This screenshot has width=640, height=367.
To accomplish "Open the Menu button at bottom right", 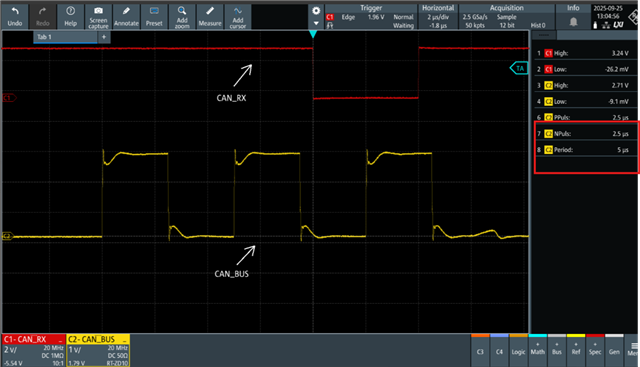I will [x=633, y=350].
